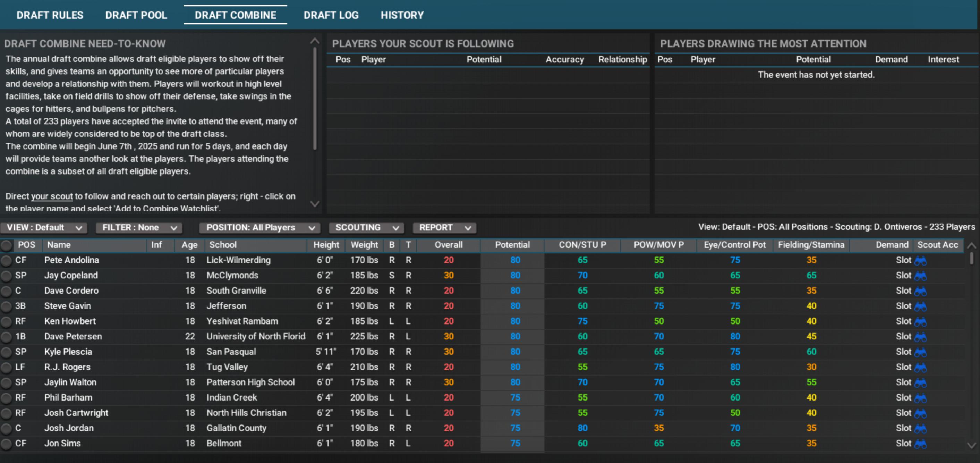Open the POSITION: All Players dropdown
Image resolution: width=980 pixels, height=463 pixels.
pos(259,228)
